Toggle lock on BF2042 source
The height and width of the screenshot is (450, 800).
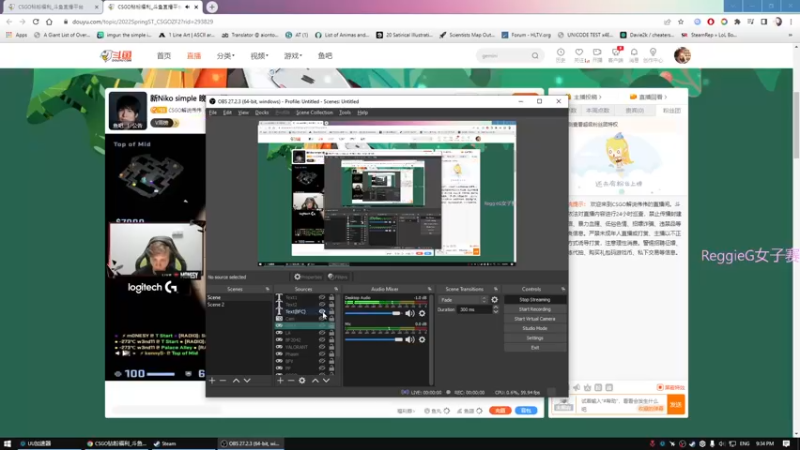click(x=332, y=340)
